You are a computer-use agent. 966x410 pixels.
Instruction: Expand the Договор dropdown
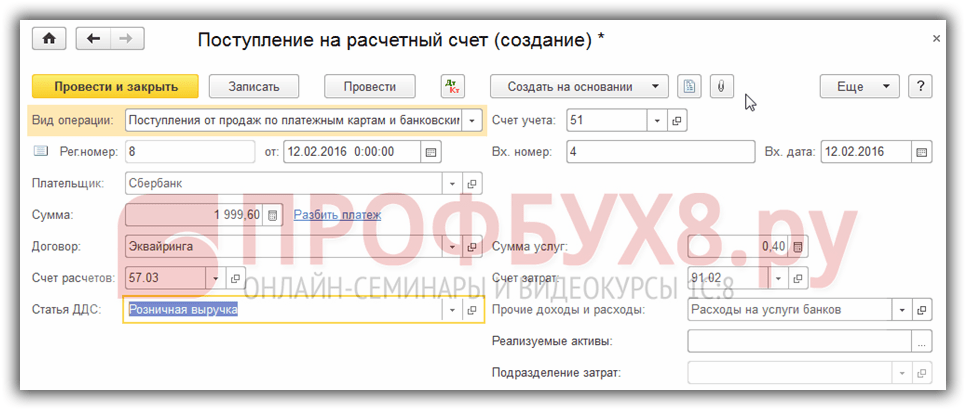point(452,247)
